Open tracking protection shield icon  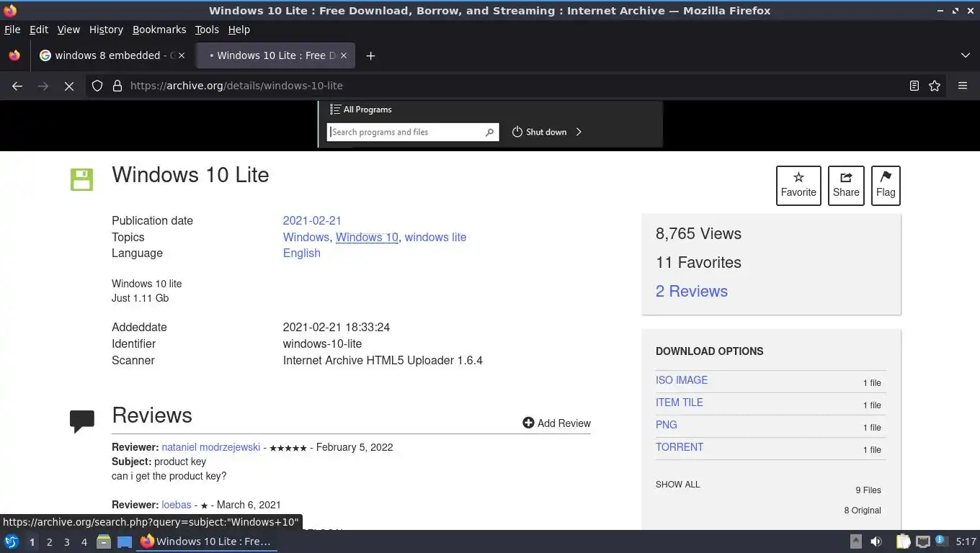[x=97, y=86]
